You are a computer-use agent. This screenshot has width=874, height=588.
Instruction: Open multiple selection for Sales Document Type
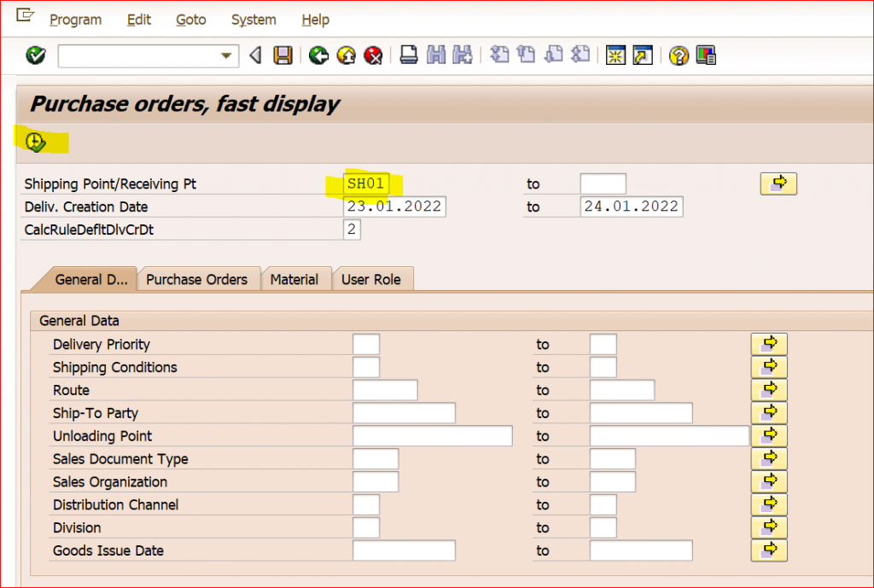pos(769,458)
